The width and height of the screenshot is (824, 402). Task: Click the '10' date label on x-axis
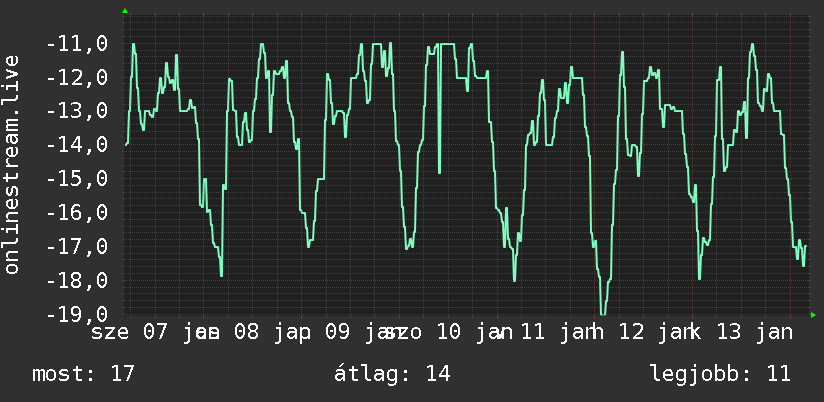[x=449, y=333]
